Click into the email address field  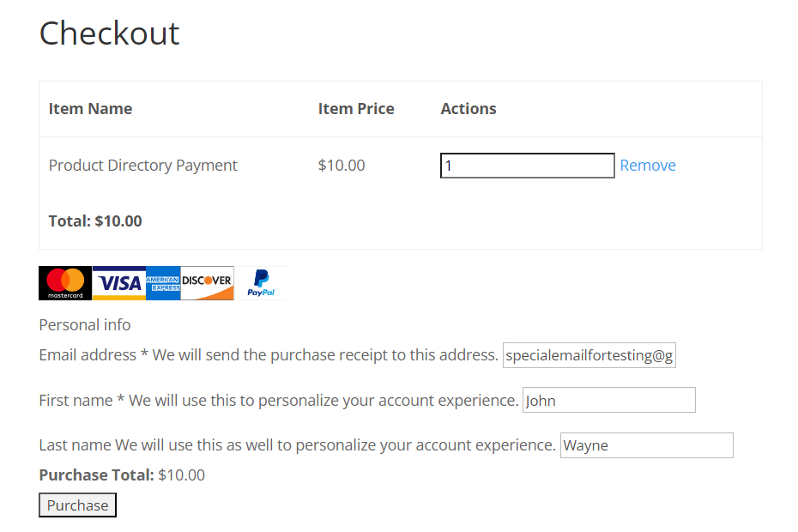589,355
